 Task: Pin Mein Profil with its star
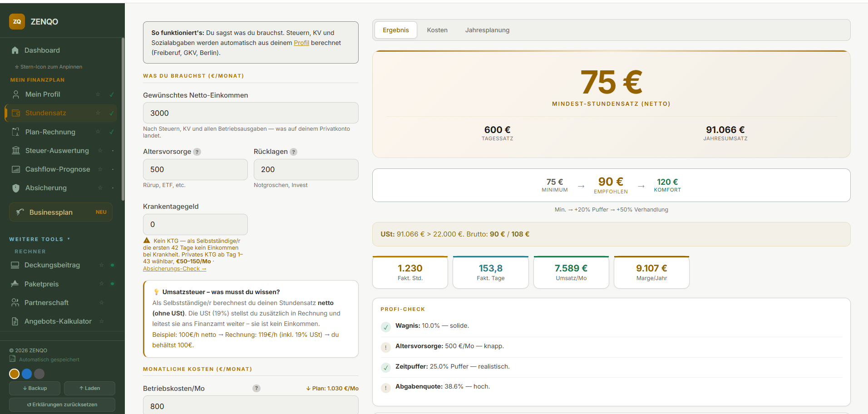(98, 94)
